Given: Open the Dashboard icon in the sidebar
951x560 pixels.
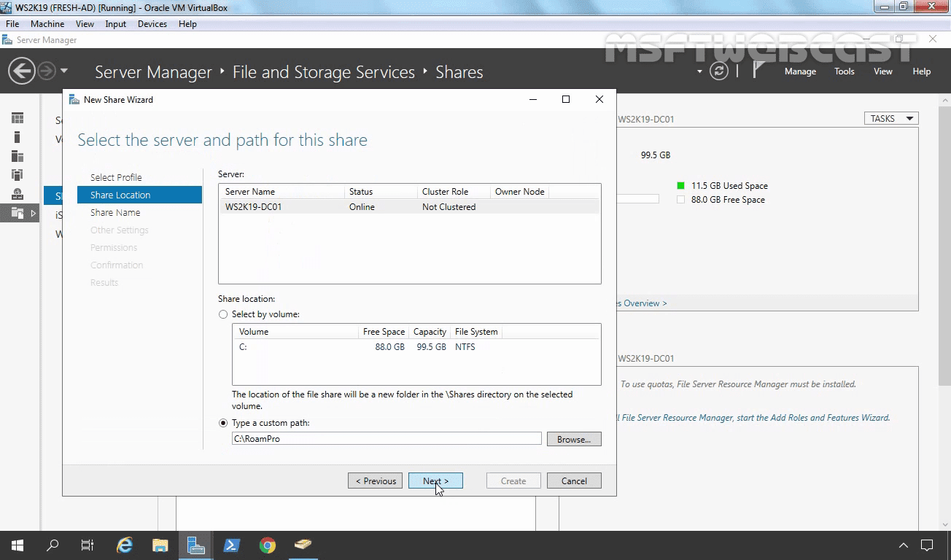Looking at the screenshot, I should pyautogui.click(x=18, y=118).
